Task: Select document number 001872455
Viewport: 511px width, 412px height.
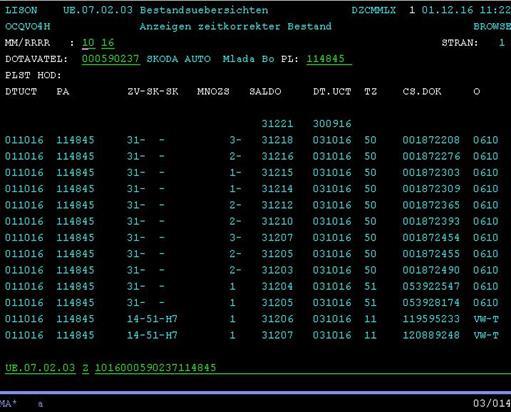Action: (431, 254)
